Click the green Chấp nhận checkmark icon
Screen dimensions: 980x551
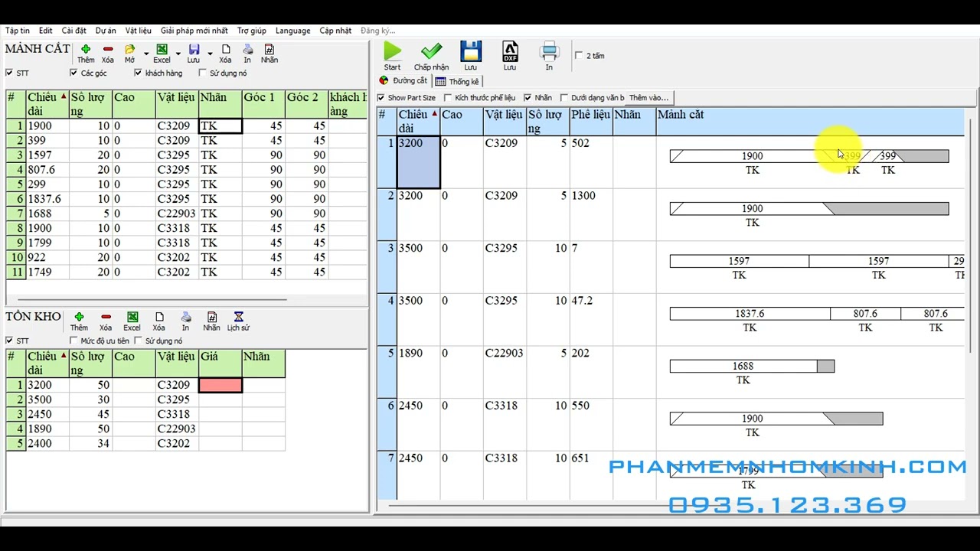[431, 51]
